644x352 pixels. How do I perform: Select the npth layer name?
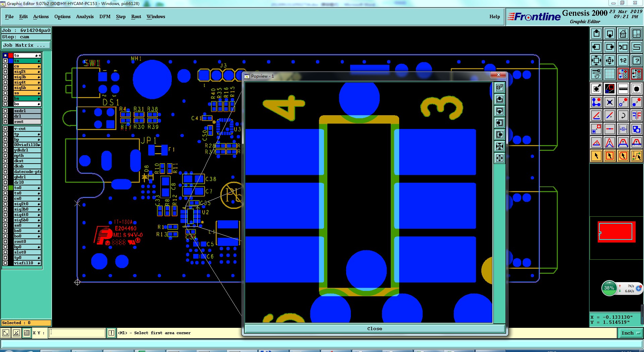[x=27, y=156]
